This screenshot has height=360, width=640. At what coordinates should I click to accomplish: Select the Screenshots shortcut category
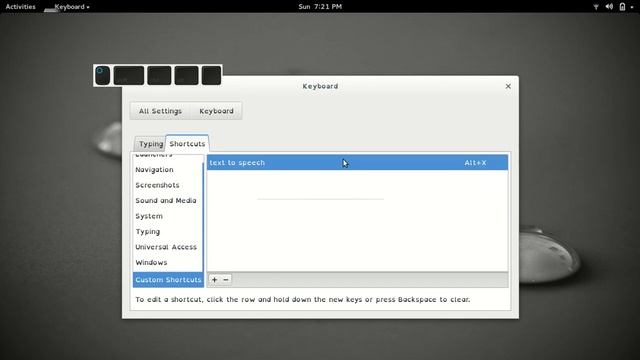pyautogui.click(x=167, y=185)
